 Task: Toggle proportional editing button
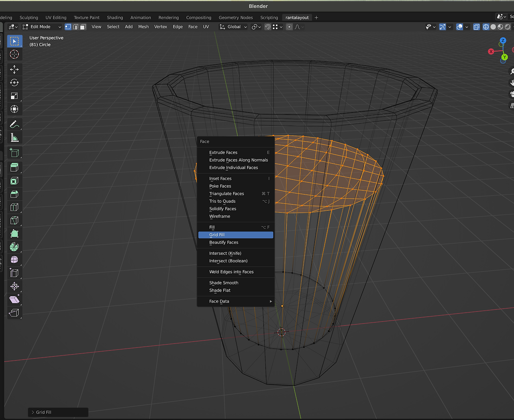coord(289,27)
